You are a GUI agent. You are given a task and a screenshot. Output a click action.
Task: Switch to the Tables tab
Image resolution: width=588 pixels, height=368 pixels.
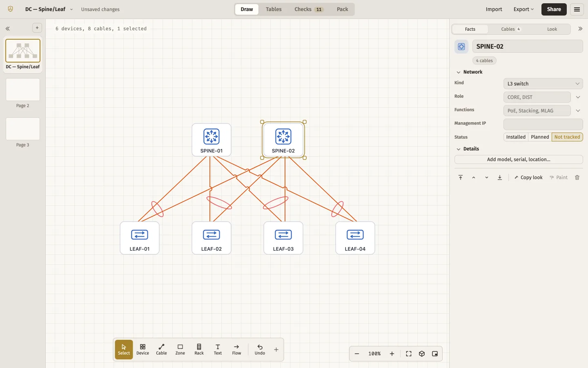point(274,9)
